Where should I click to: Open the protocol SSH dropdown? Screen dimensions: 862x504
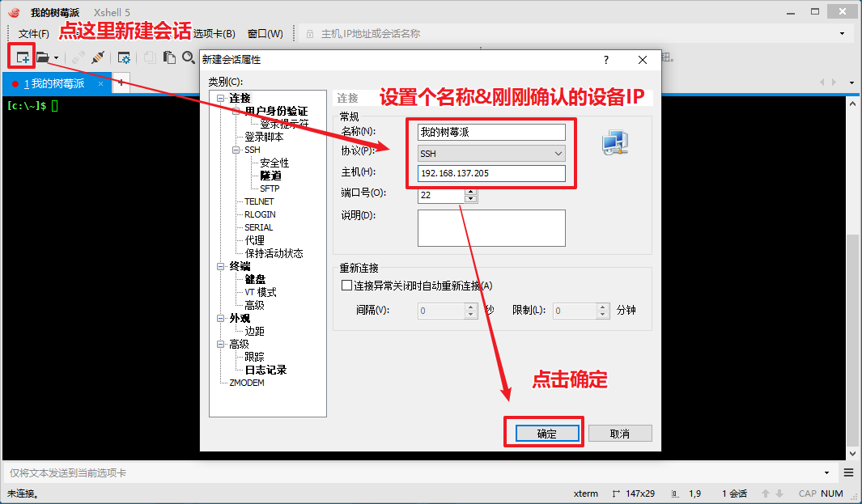tap(491, 153)
